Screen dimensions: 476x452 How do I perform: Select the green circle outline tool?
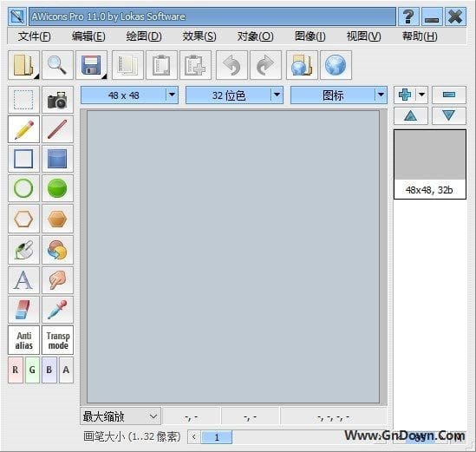pyautogui.click(x=23, y=188)
